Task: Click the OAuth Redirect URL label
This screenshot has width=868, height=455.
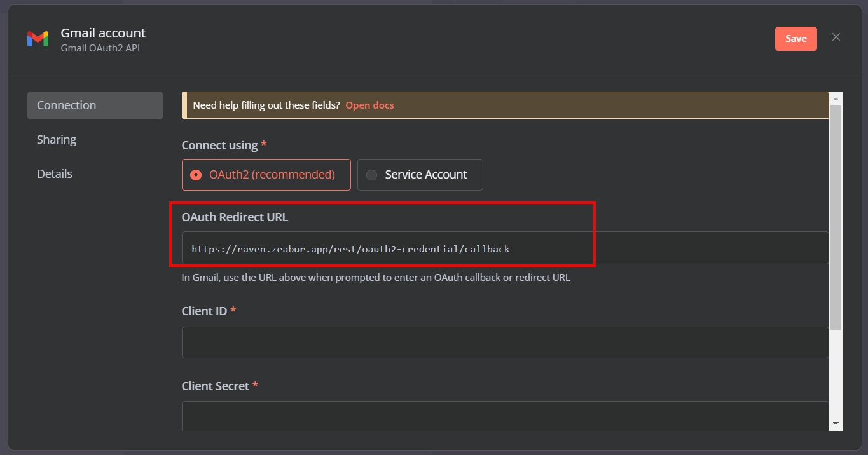Action: point(235,217)
